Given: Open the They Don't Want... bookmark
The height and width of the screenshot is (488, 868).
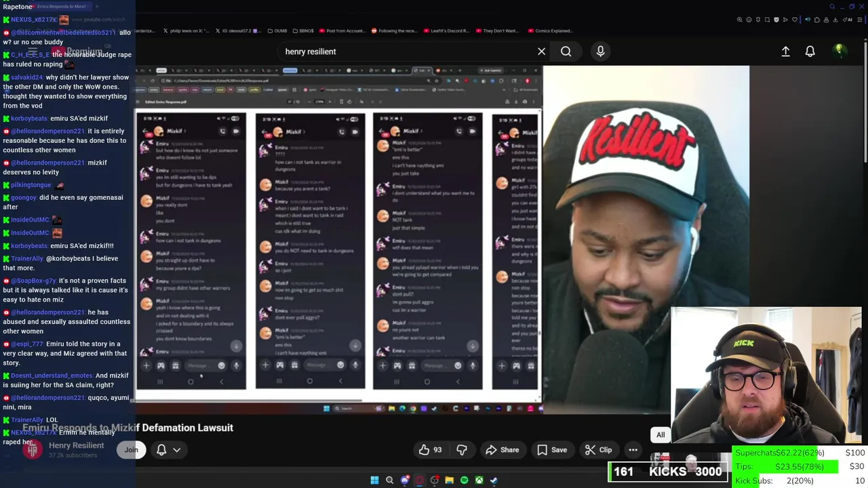Looking at the screenshot, I should click(497, 30).
